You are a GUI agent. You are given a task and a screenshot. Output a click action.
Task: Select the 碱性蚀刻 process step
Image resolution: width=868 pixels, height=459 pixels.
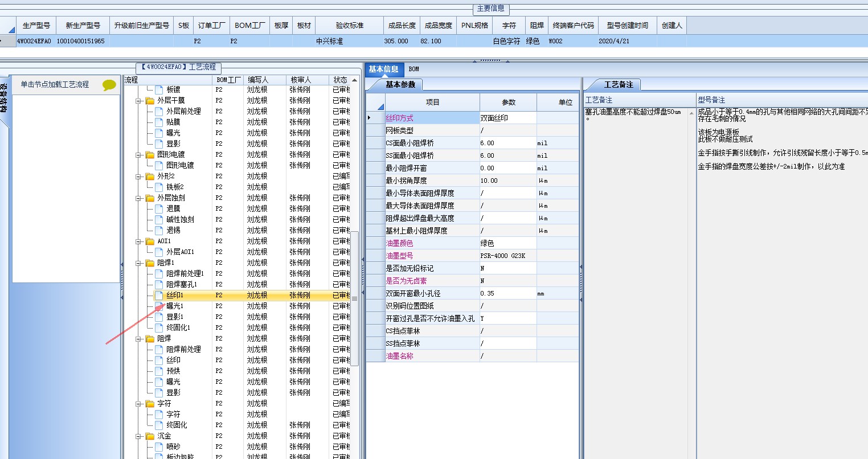pos(180,219)
